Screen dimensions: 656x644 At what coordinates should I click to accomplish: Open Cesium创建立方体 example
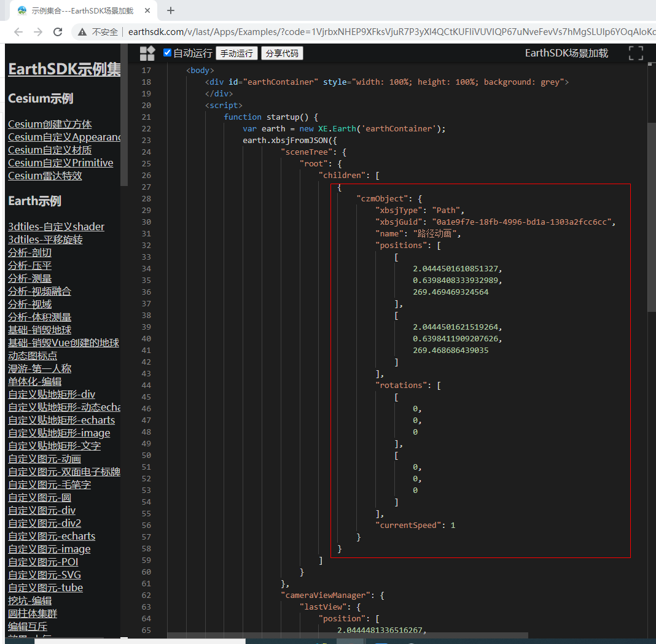click(x=50, y=124)
